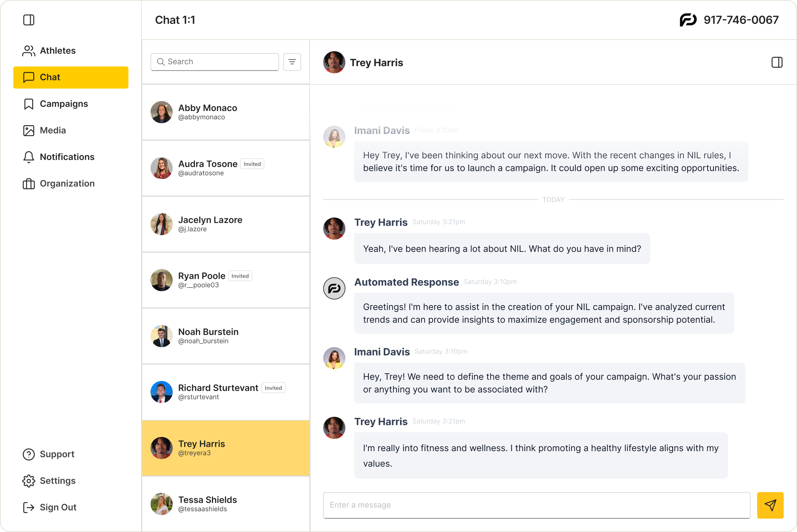Focus the chat Search field
Screen dimensions: 797x532
tap(215, 62)
